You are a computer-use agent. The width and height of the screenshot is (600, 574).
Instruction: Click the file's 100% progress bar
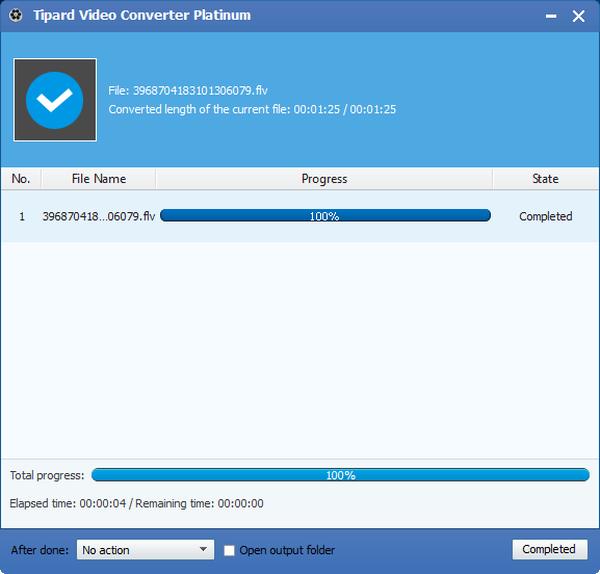(325, 216)
